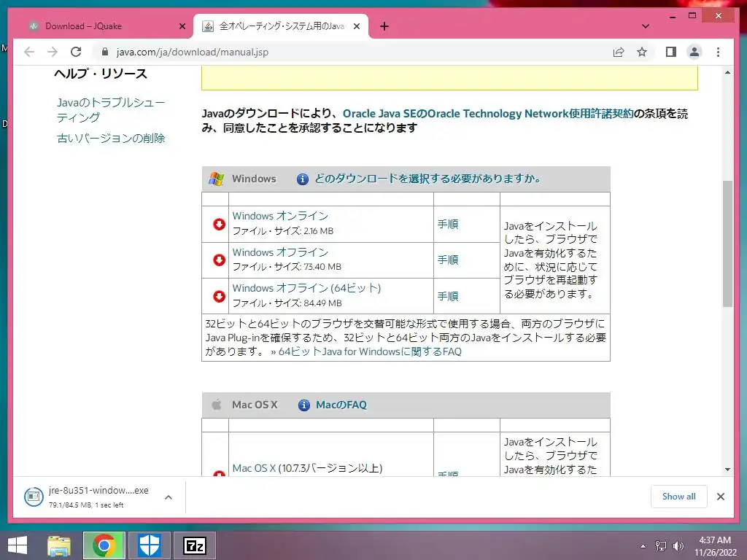
Task: Open the Windows オフライン (64ビット) link
Action: pyautogui.click(x=306, y=288)
